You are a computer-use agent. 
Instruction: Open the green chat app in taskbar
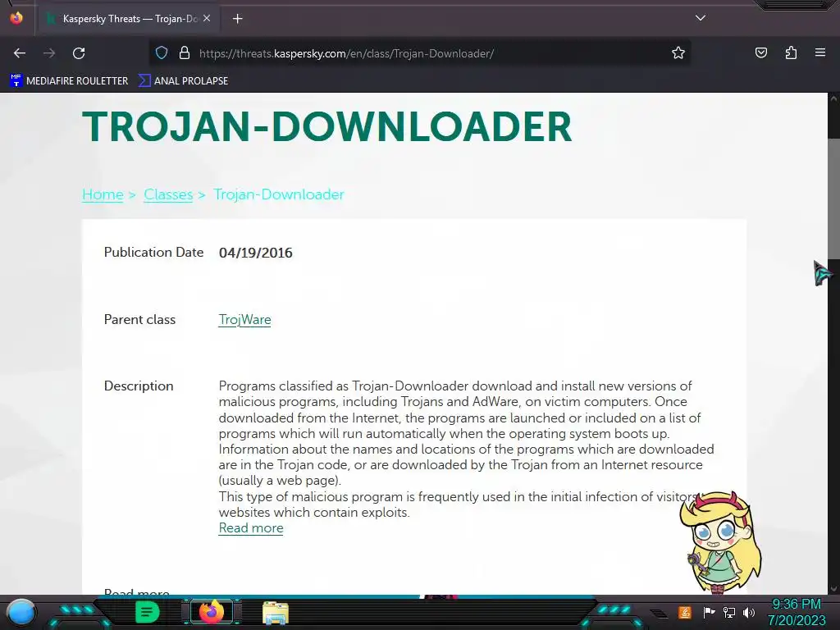tap(147, 612)
